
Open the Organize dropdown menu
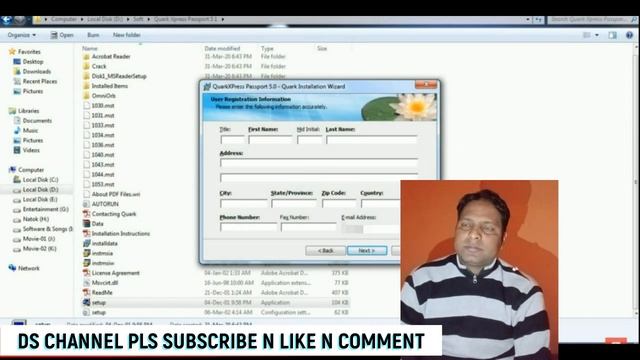tap(22, 35)
